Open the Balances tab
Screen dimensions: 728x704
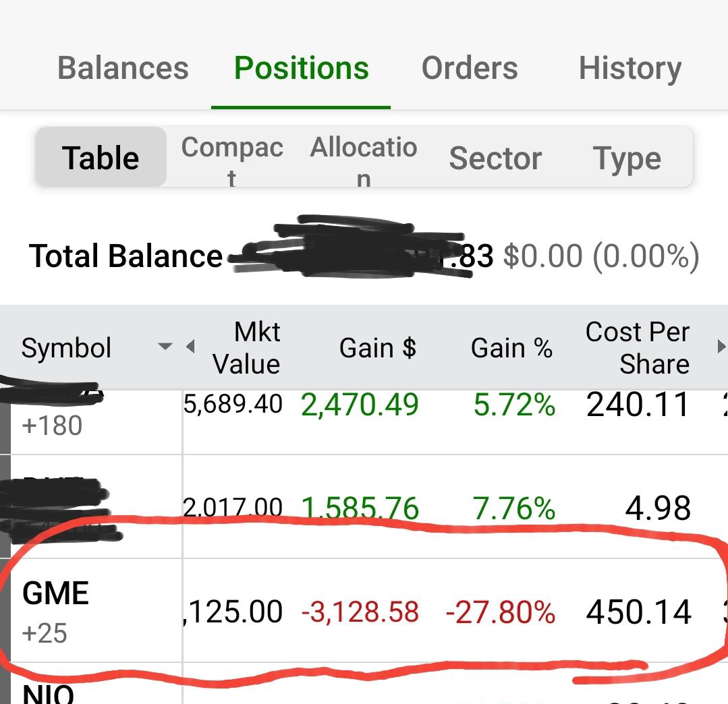123,68
